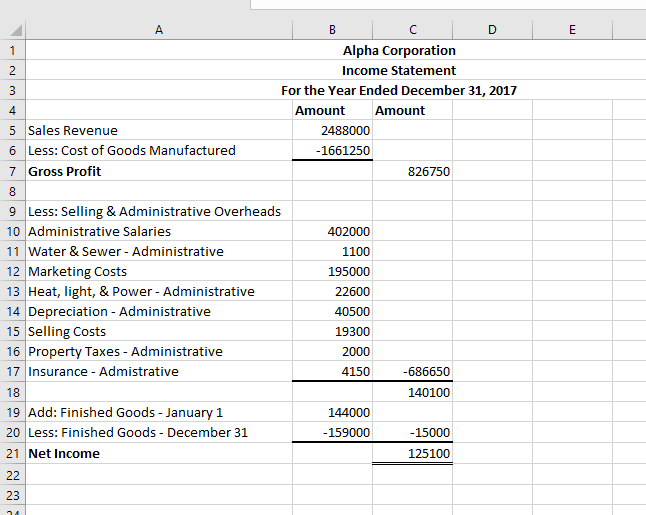
Task: Click 'For the Year Ended December 31, 2017'
Action: click(x=399, y=90)
